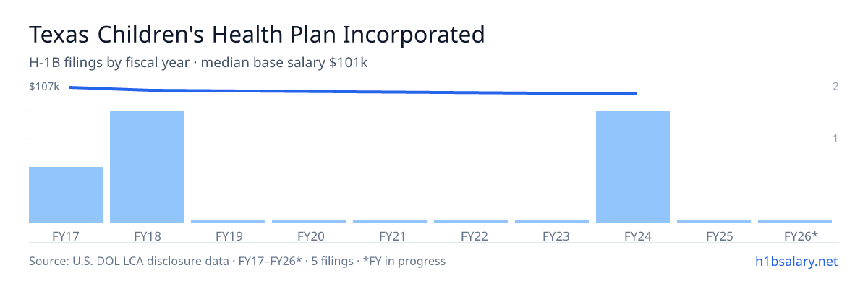Select the small FY19 bar
868x289 pixels.
point(228,222)
